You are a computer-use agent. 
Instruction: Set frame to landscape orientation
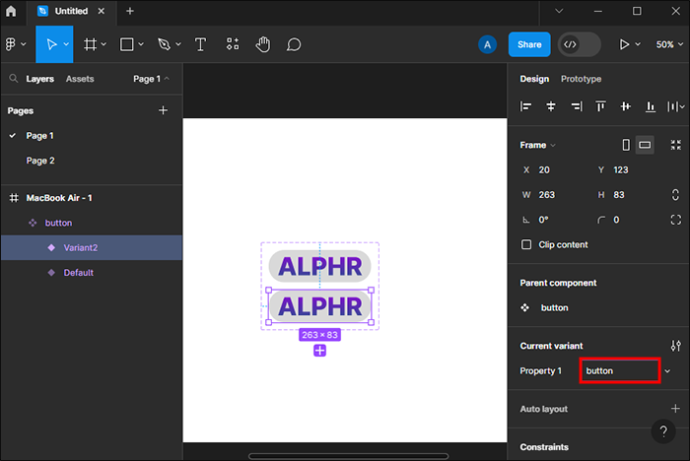pos(645,145)
